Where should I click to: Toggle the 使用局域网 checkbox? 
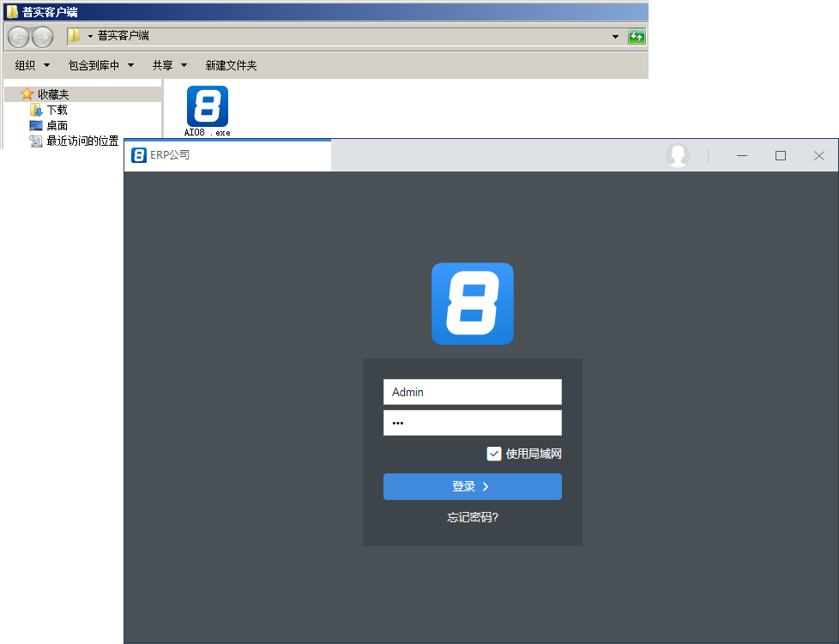[494, 454]
